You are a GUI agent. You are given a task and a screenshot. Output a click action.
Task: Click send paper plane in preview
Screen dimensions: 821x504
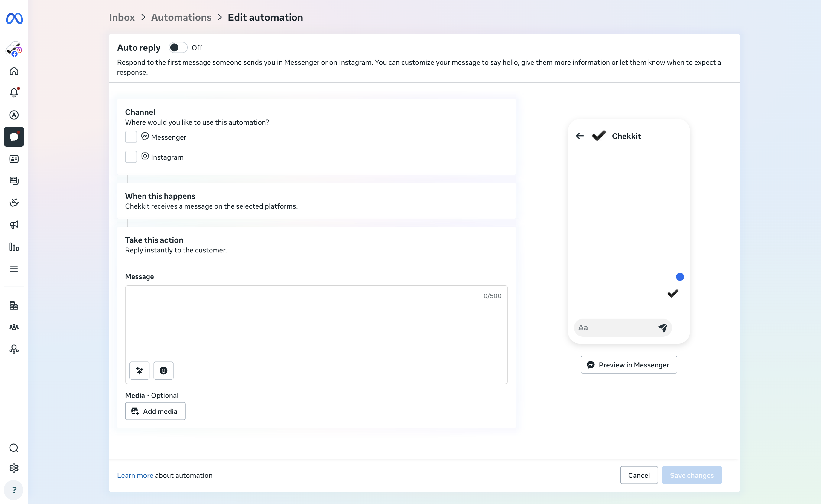[x=663, y=328]
